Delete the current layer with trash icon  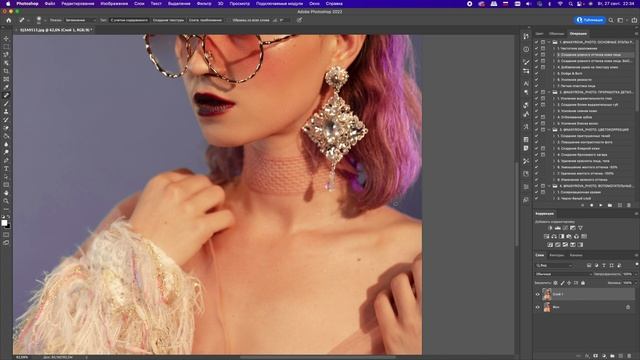coord(630,356)
